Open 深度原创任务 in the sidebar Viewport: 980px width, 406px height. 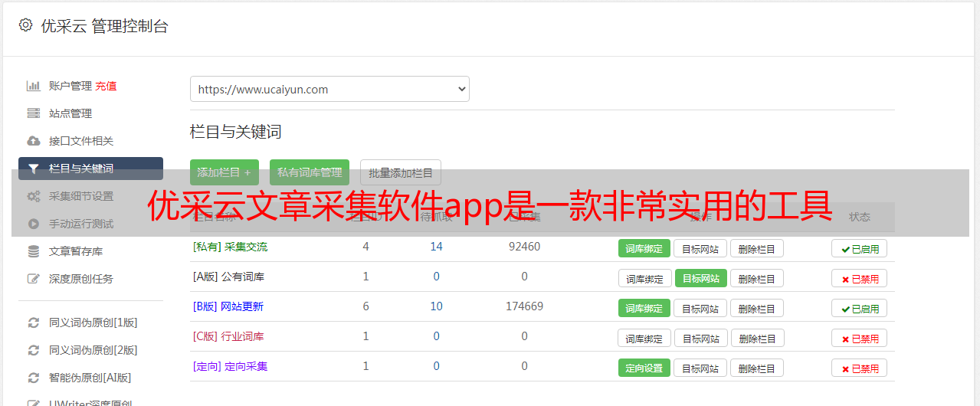pos(81,279)
